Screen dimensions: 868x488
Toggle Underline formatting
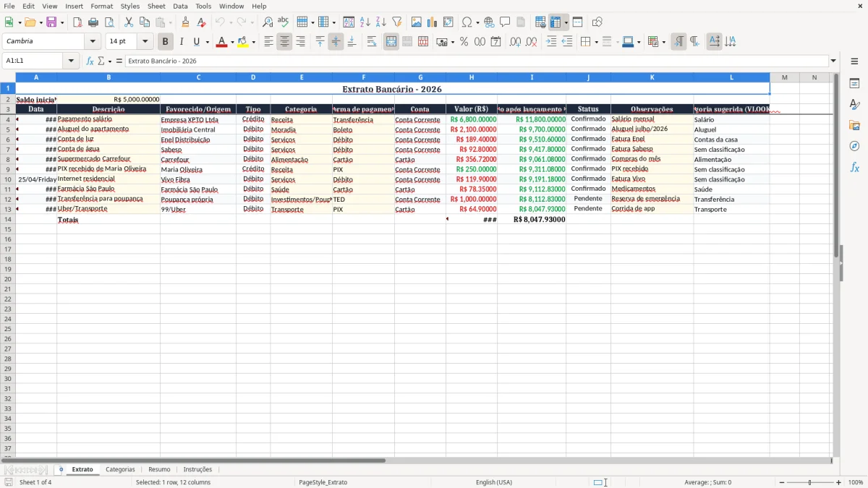[x=196, y=42]
